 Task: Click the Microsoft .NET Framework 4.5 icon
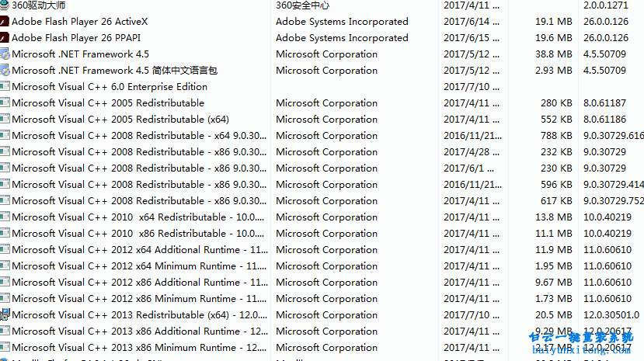coord(5,54)
